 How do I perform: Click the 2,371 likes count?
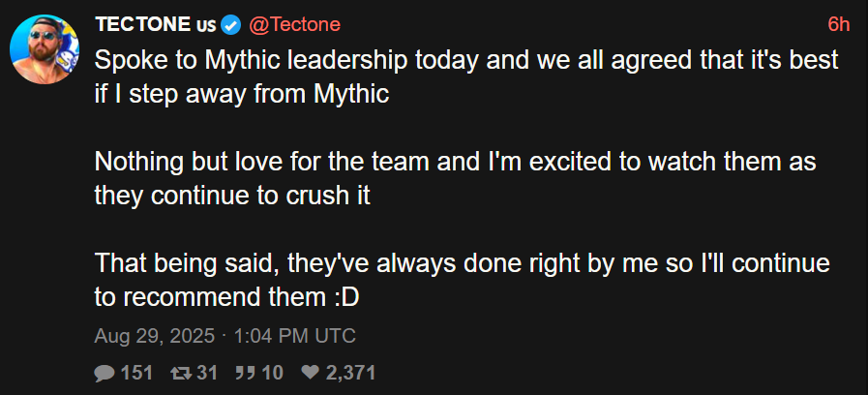click(x=351, y=373)
